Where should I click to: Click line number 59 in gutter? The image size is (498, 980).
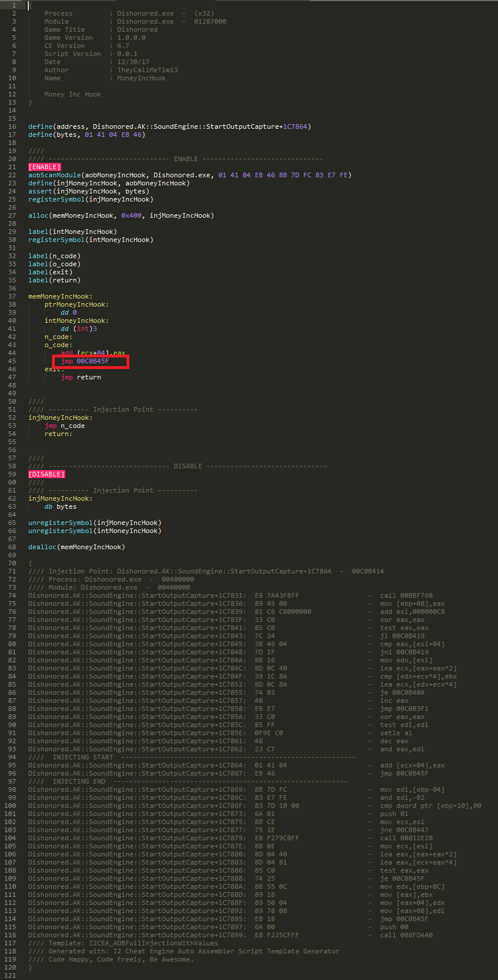click(x=12, y=474)
